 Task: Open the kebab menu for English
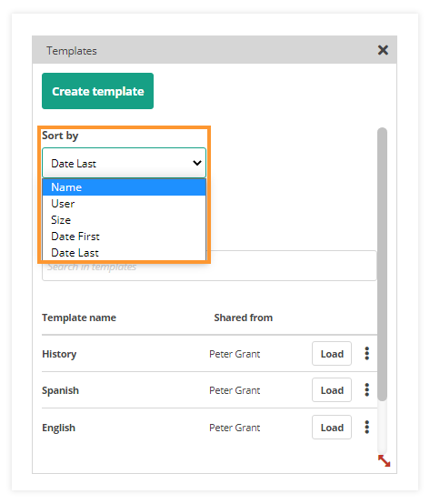367,428
